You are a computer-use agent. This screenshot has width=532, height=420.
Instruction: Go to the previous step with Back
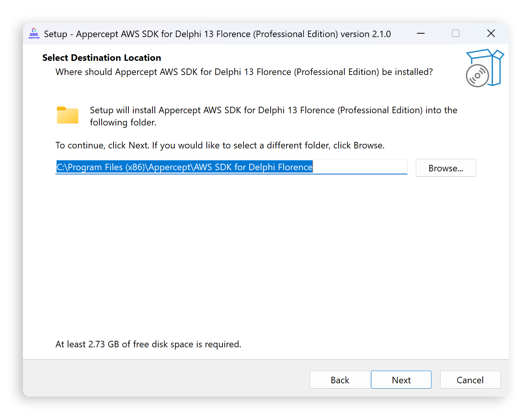pos(340,380)
